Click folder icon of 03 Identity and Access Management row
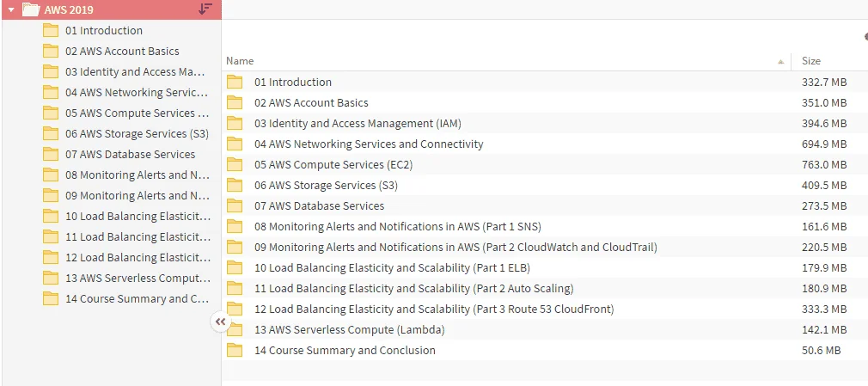 tap(235, 123)
